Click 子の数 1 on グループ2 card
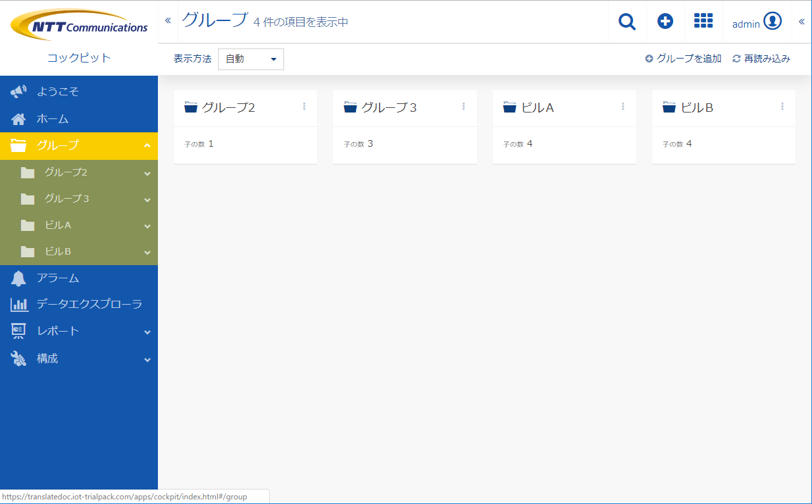This screenshot has height=504, width=812. (199, 143)
